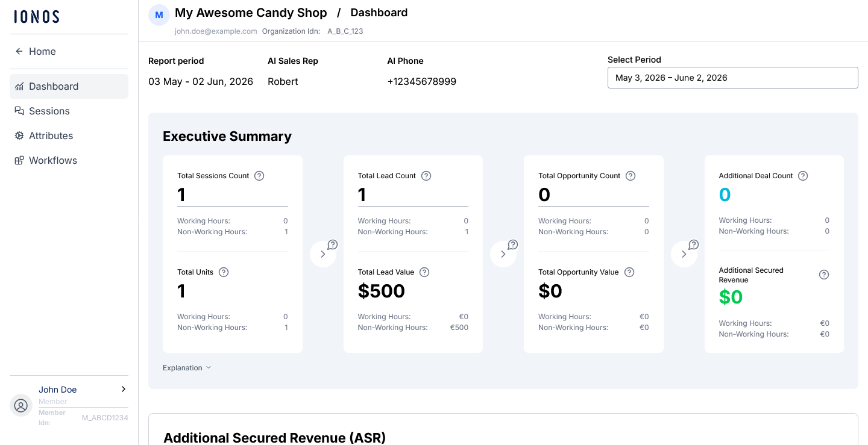The width and height of the screenshot is (868, 445).
Task: Click the Total Opportunity Value $0 amount
Action: (550, 291)
